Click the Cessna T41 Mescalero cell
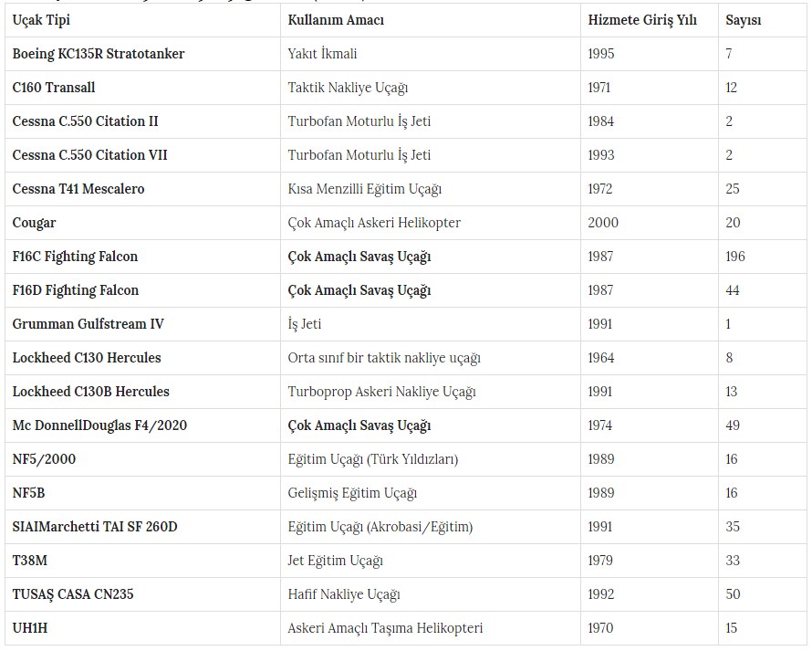812x651 pixels. pyautogui.click(x=78, y=189)
